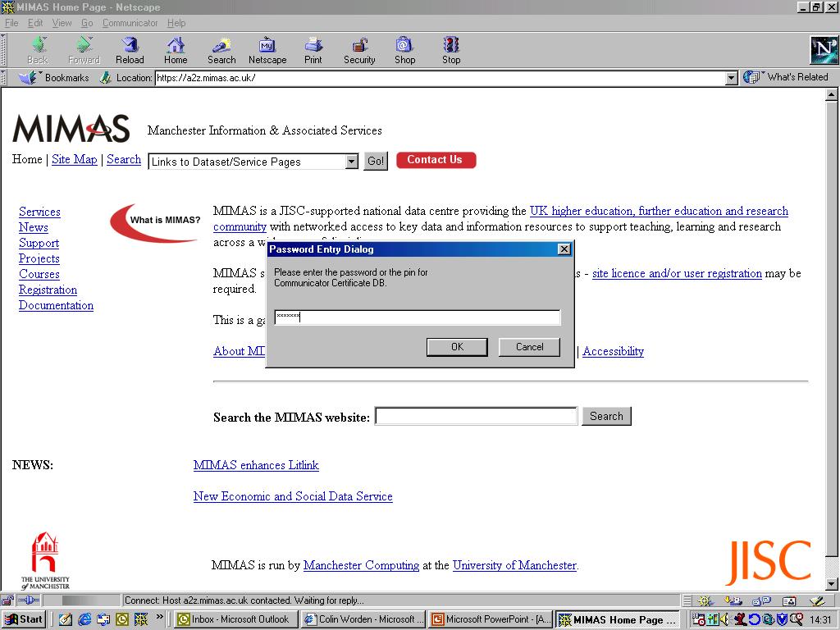Confirm password with OK button

coord(457,347)
